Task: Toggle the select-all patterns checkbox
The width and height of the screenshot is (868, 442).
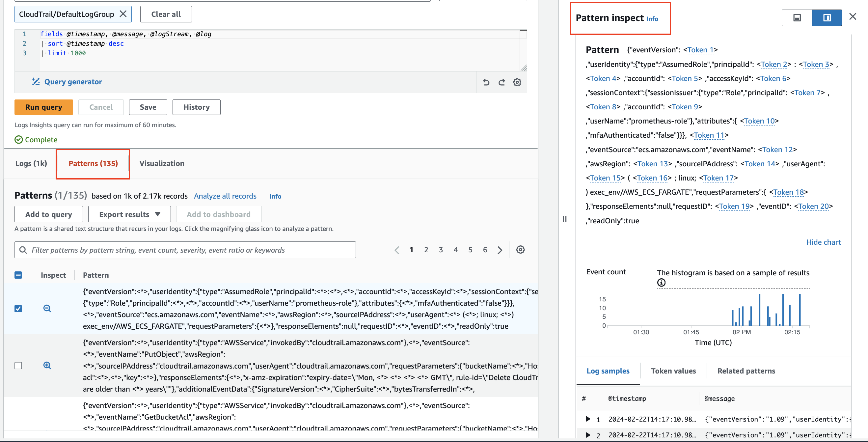Action: 18,275
